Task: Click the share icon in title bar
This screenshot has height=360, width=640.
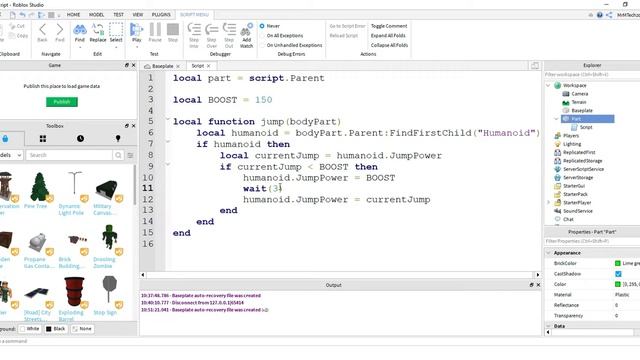Action: click(x=609, y=15)
